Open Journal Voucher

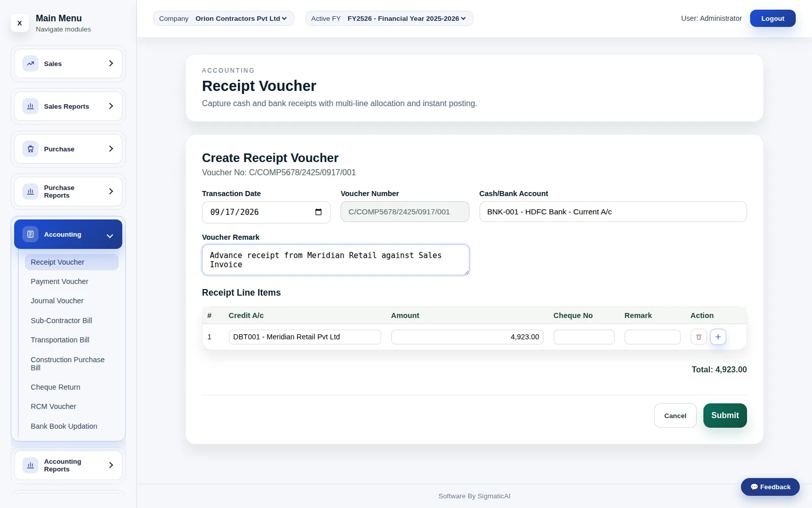point(72,301)
